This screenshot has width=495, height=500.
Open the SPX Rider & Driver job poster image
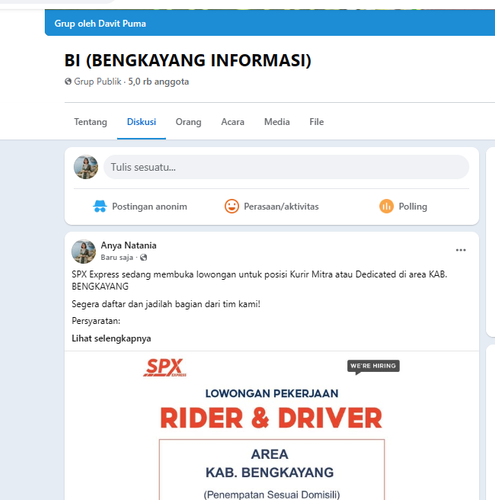tap(272, 425)
